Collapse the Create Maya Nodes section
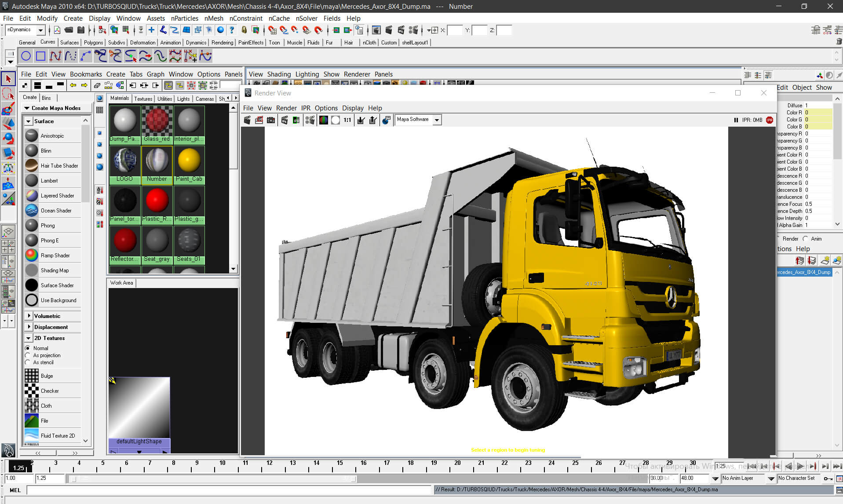This screenshot has width=843, height=504. click(27, 108)
